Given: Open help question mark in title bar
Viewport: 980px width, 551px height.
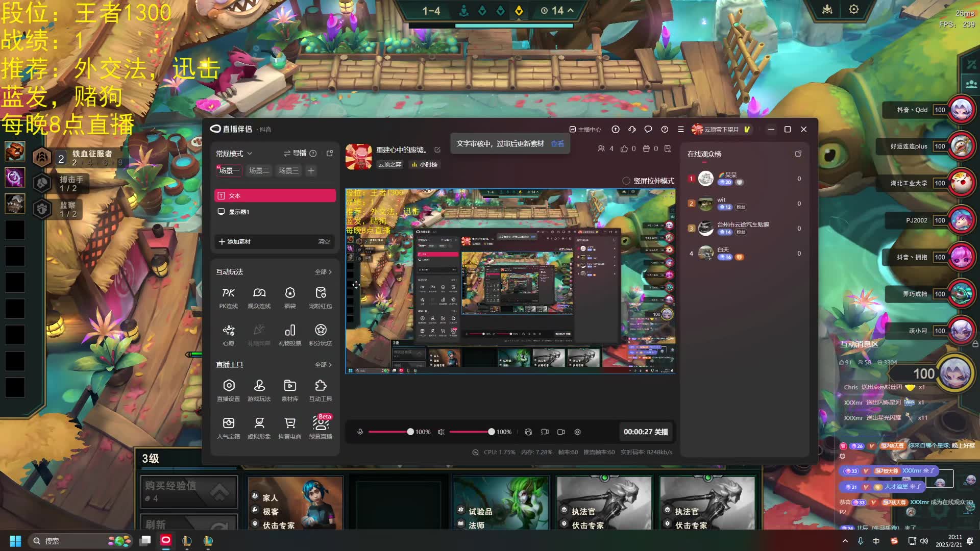Looking at the screenshot, I should (x=665, y=130).
